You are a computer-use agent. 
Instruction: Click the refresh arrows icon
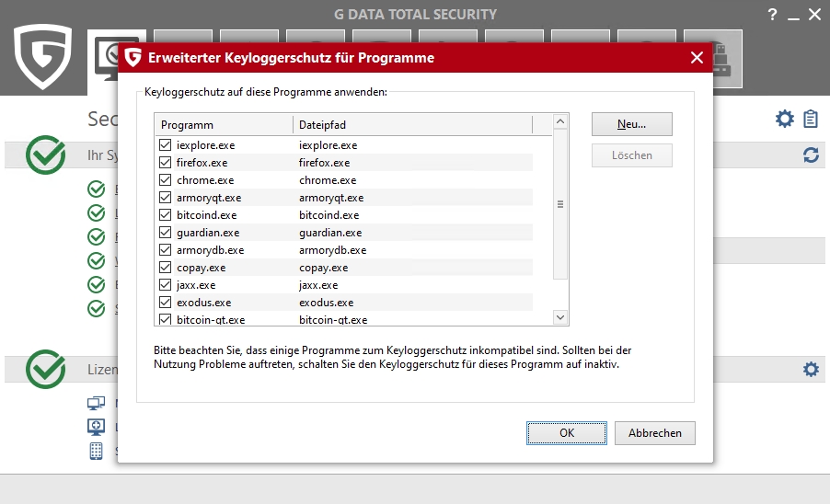[x=811, y=155]
